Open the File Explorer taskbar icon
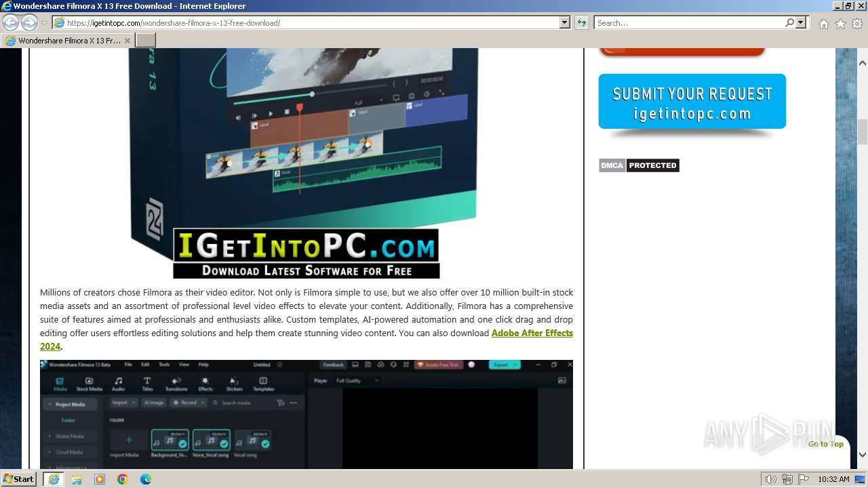 pyautogui.click(x=77, y=479)
